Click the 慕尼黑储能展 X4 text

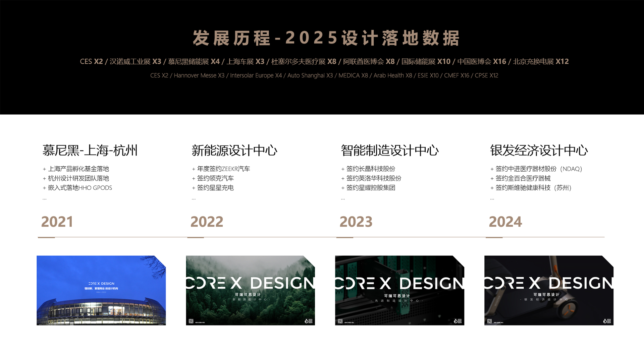[194, 62]
